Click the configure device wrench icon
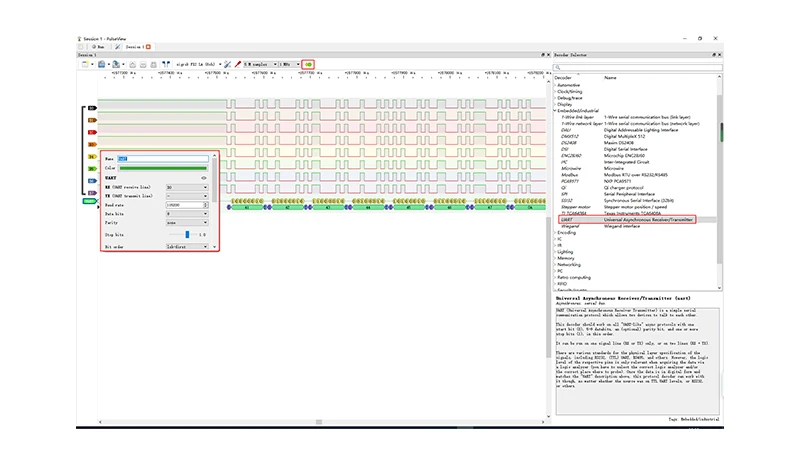Screen dimensions: 800x470 pyautogui.click(x=227, y=63)
